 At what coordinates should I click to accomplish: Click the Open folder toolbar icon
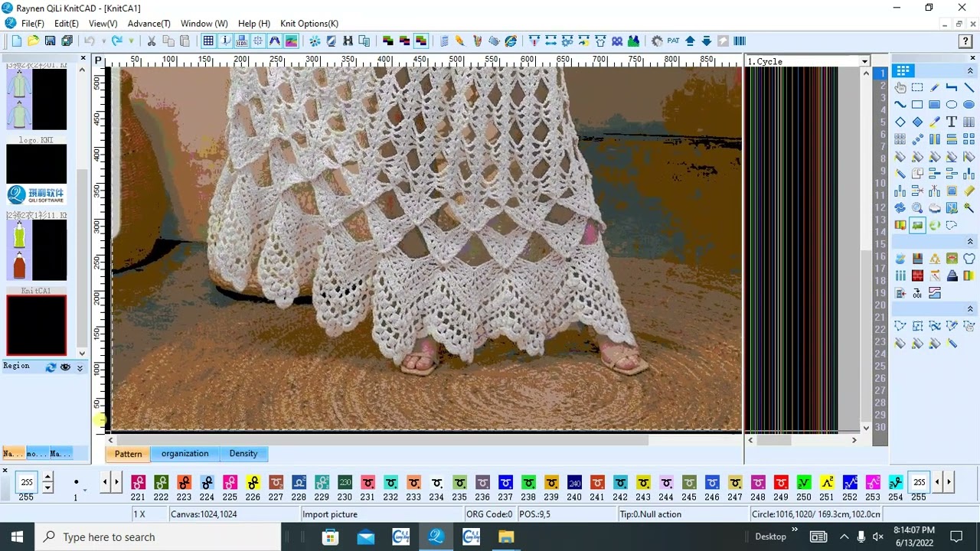point(33,41)
